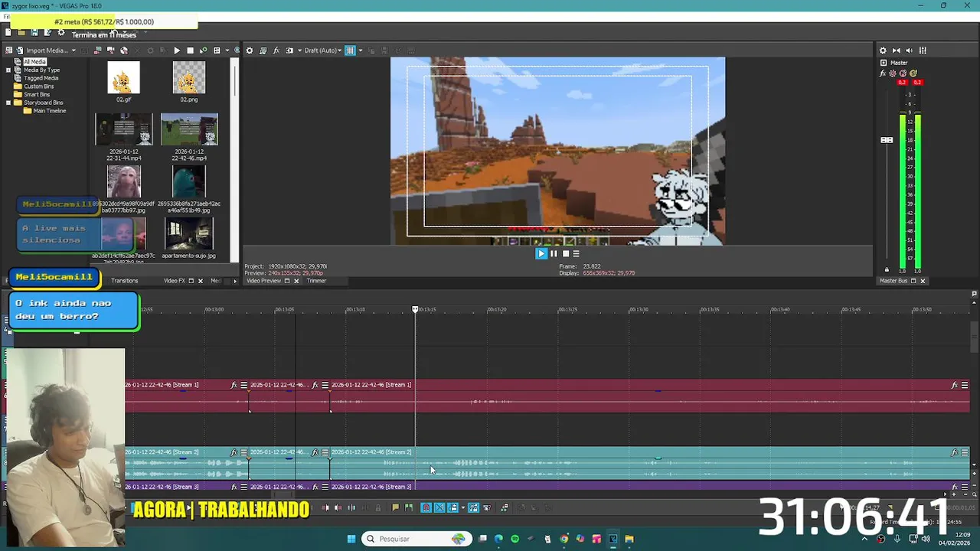Open Master Bus audio properties gear
Screen dimensions: 980x551
pyautogui.click(x=883, y=51)
